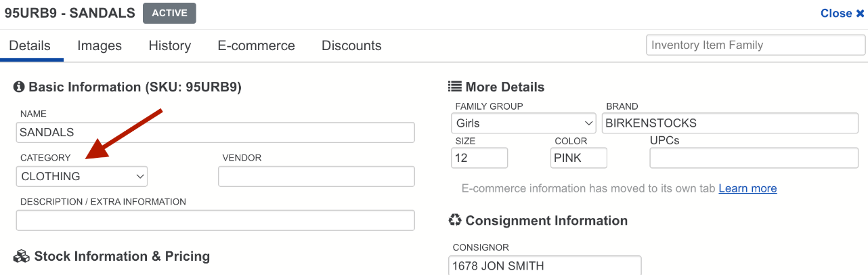Focus the empty VENDOR field

point(316,176)
